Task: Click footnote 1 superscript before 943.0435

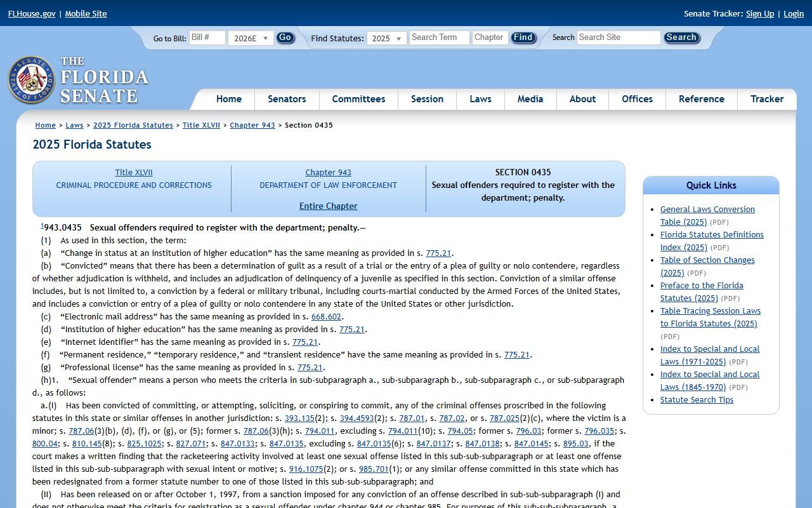Action: (42, 225)
